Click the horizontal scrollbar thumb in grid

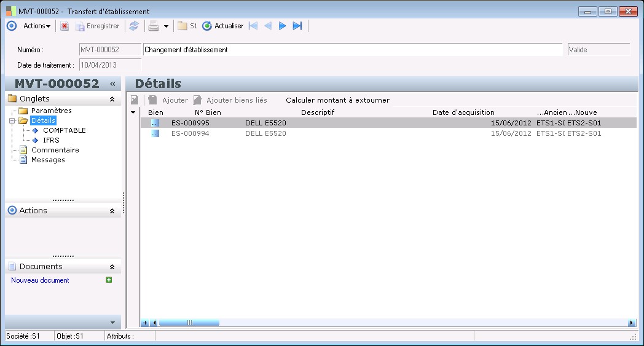coord(189,323)
